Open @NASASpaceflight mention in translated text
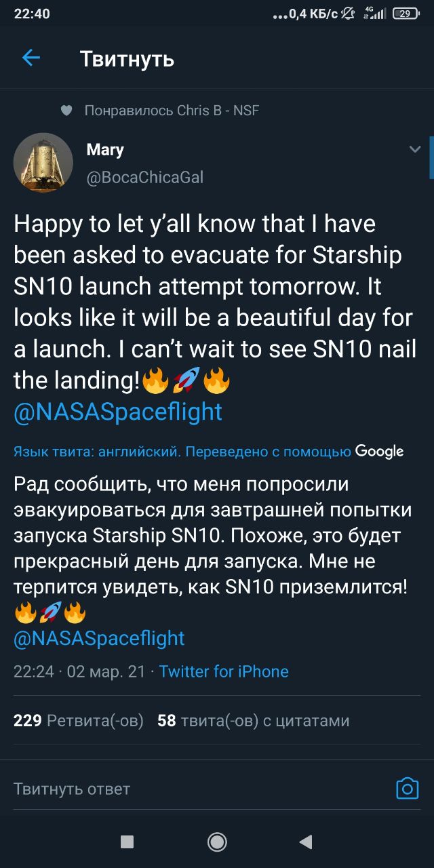The height and width of the screenshot is (868, 434). (x=99, y=638)
